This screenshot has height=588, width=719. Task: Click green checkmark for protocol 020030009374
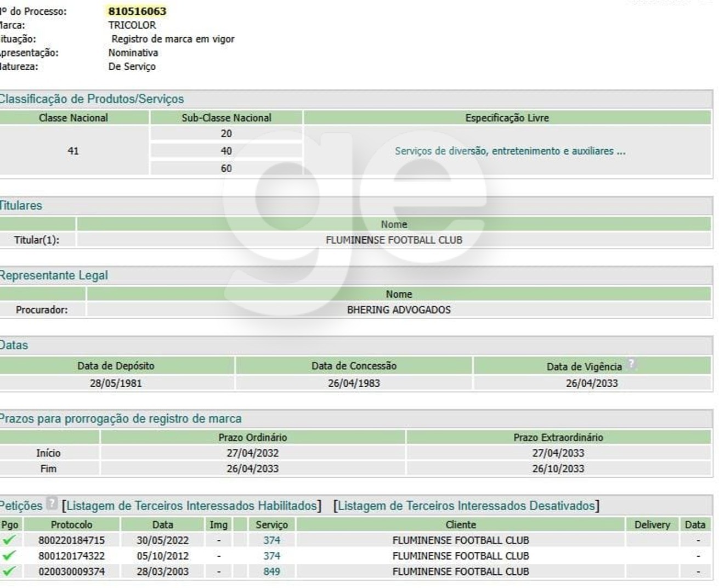9,572
